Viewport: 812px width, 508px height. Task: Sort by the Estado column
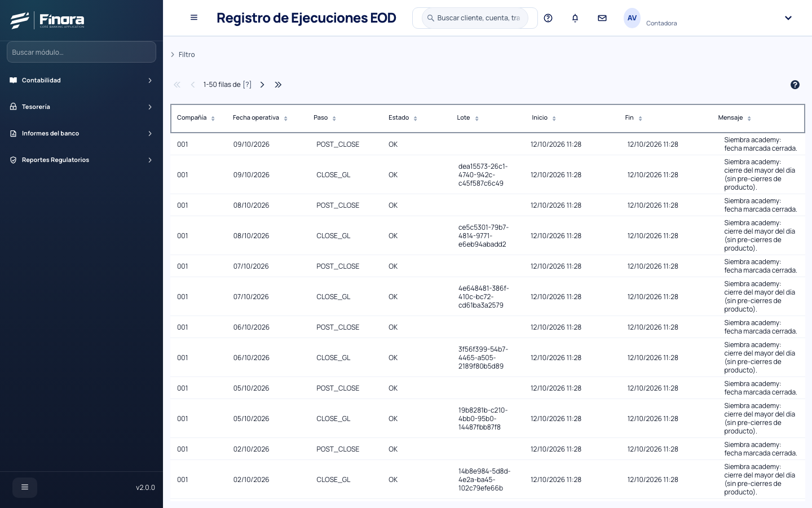[x=403, y=118]
